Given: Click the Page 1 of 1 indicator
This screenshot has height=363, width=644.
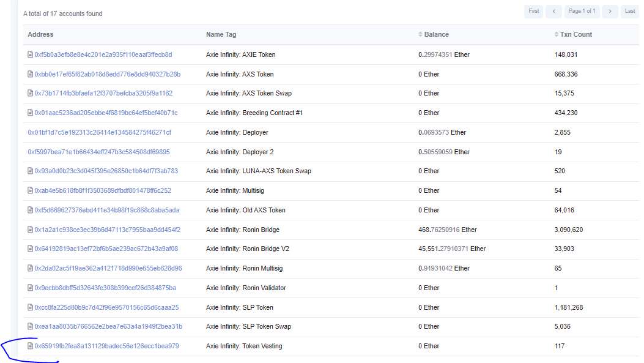Looking at the screenshot, I should [x=582, y=11].
